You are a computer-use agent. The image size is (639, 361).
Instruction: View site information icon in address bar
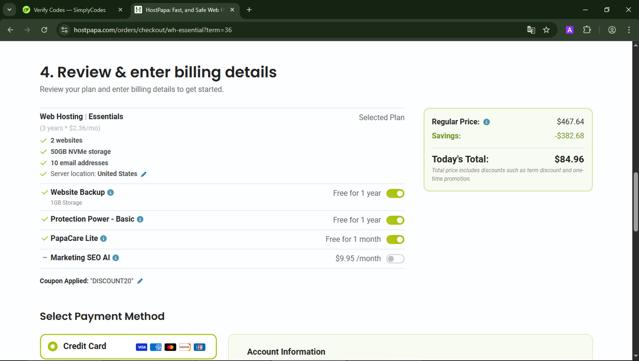[x=64, y=30]
